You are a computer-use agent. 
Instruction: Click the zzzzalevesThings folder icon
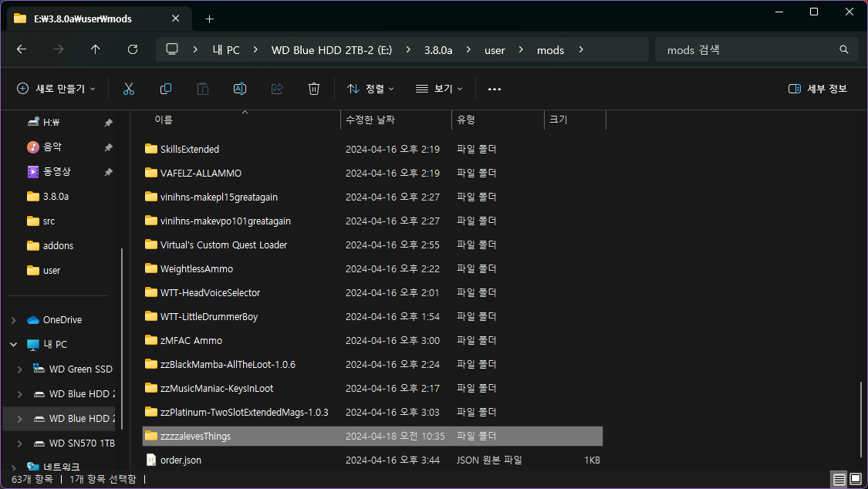click(151, 436)
